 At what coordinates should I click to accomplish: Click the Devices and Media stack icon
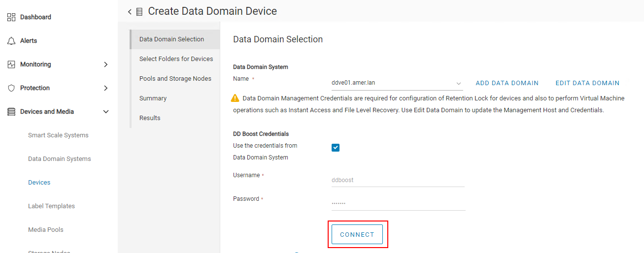11,112
